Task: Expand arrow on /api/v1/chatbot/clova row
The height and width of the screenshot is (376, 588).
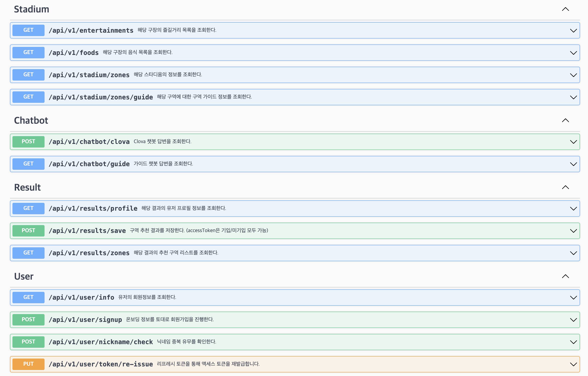Action: [x=573, y=142]
